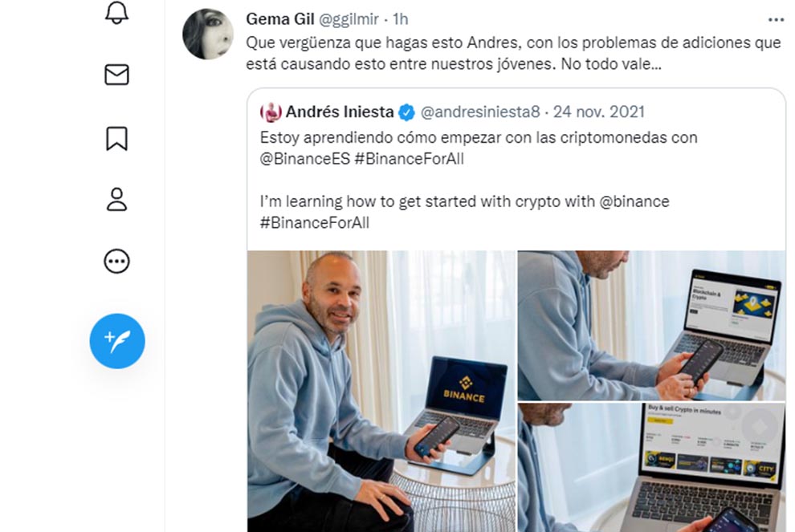Viewport: 795px width, 532px height.
Task: Open the three-dot menu on Gema Gil's tweet
Action: (776, 20)
